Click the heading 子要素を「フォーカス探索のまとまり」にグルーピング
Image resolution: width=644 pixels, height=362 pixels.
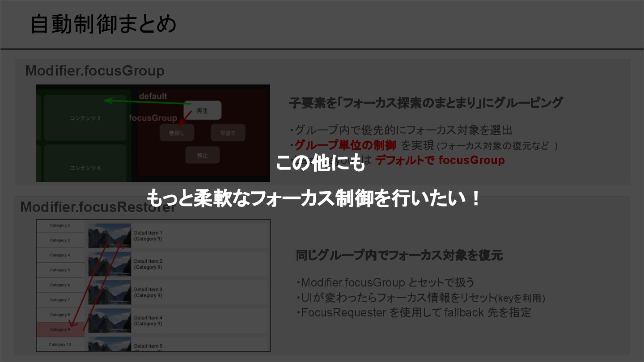[x=426, y=103]
